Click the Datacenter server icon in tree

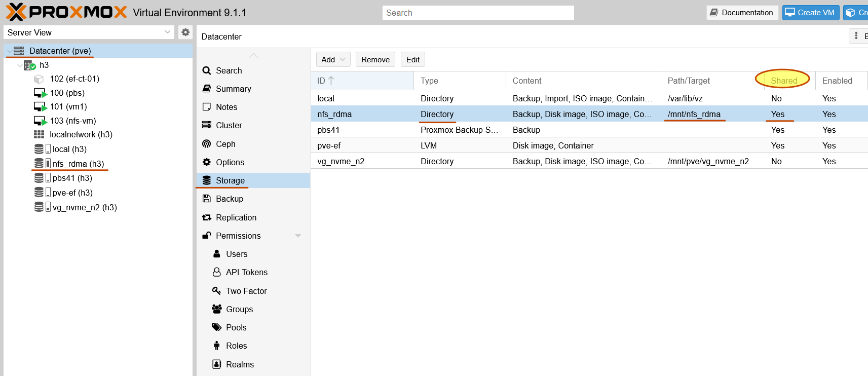19,51
